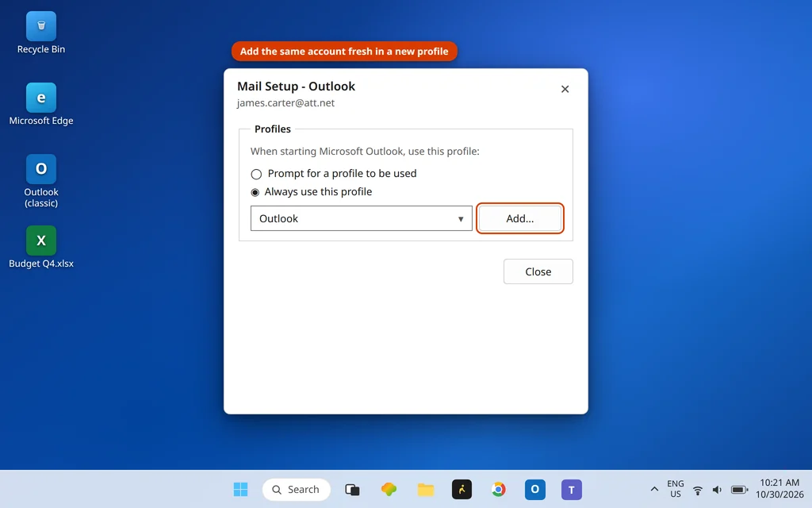
Task: Open the volume control in tray
Action: click(x=717, y=490)
